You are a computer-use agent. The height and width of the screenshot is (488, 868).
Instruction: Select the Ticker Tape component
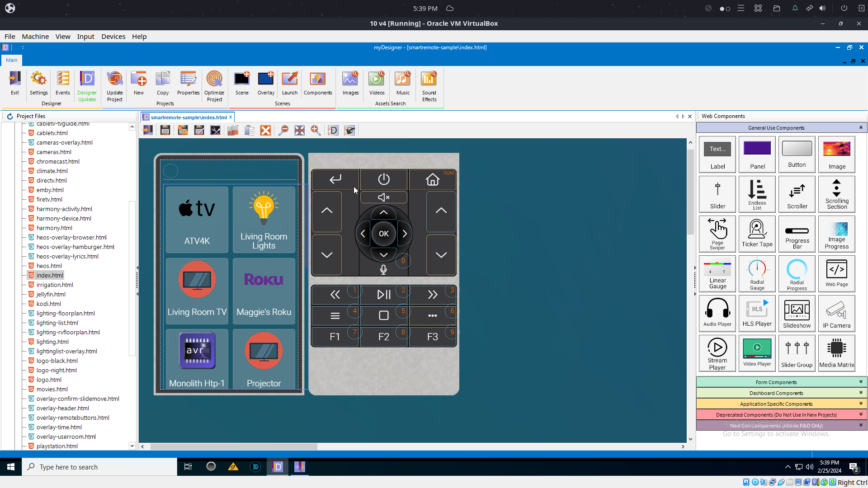(x=757, y=234)
